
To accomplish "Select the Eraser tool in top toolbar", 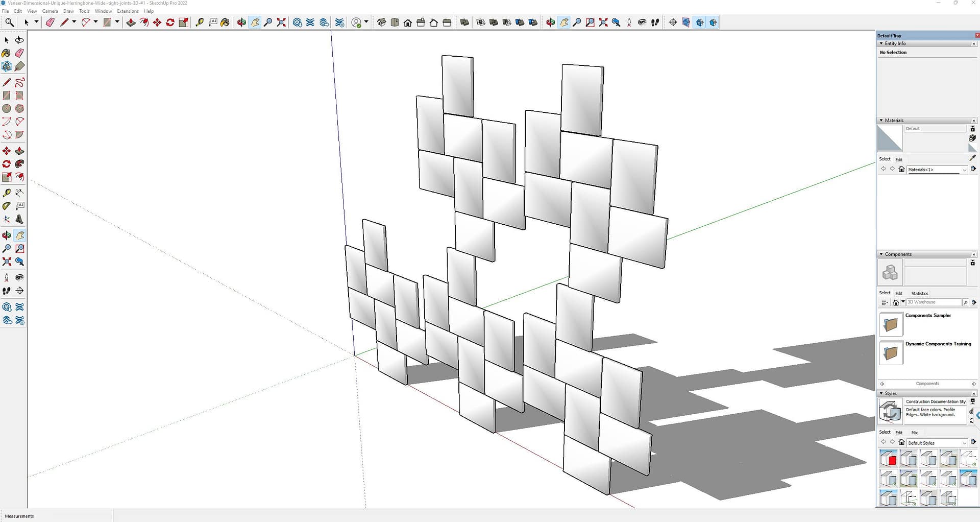I will (50, 22).
